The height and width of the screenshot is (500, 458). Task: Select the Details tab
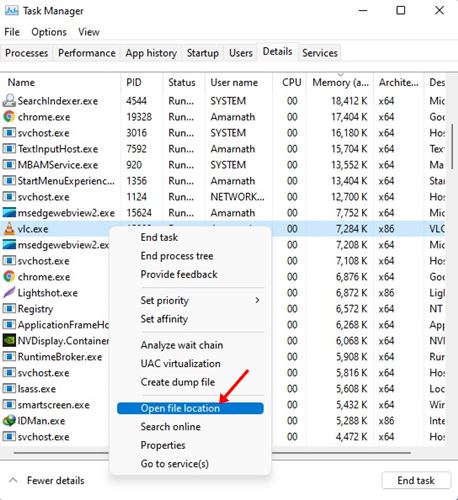(277, 51)
